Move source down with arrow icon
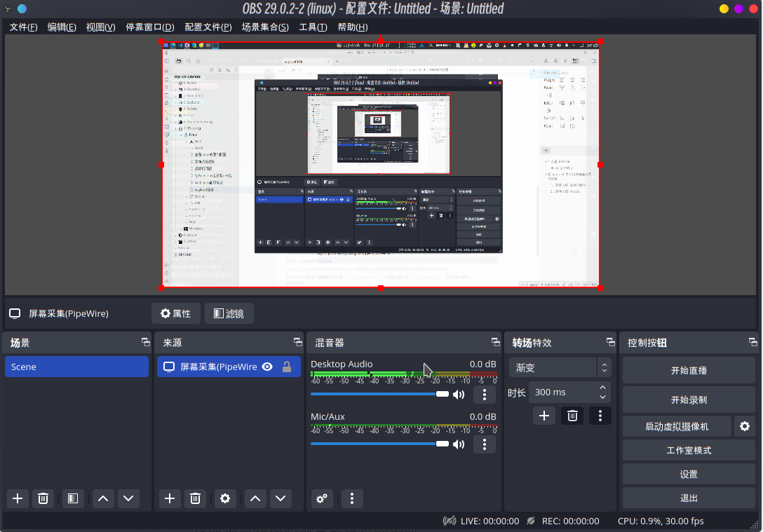Viewport: 763px width, 532px height. (x=281, y=498)
